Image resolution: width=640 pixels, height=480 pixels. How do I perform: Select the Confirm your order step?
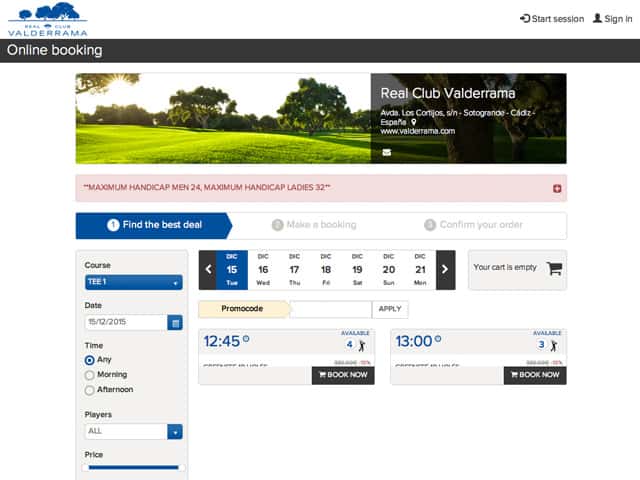[473, 225]
